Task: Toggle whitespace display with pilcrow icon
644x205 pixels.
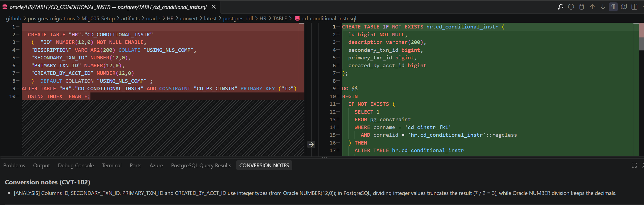Action: (x=613, y=7)
